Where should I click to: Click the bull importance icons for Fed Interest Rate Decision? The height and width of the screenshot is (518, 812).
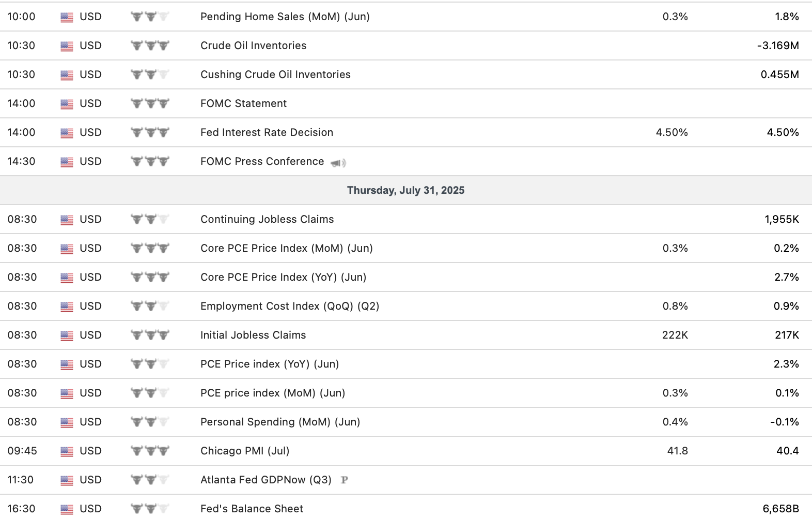coord(150,133)
